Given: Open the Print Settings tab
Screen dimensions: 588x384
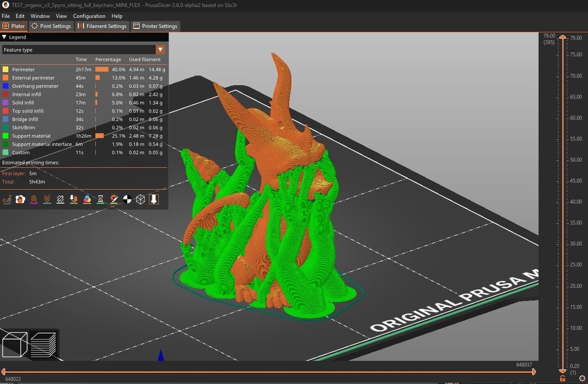Looking at the screenshot, I should (51, 26).
